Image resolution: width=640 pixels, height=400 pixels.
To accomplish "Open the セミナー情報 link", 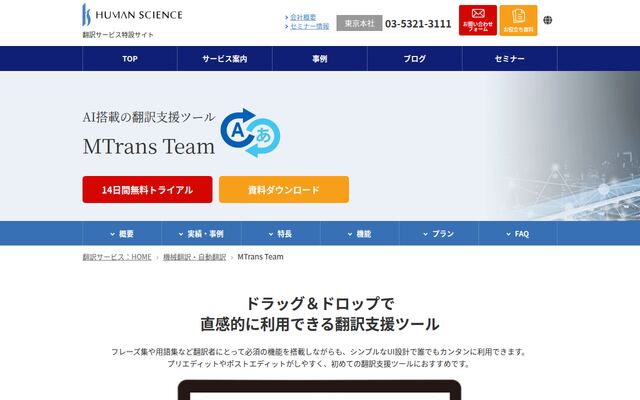I will click(309, 26).
